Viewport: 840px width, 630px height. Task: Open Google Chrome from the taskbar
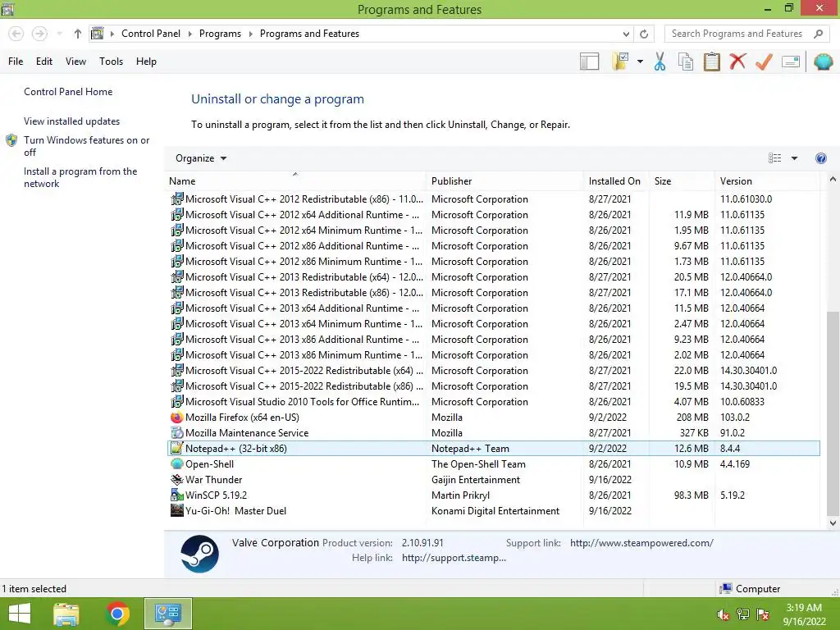[117, 614]
